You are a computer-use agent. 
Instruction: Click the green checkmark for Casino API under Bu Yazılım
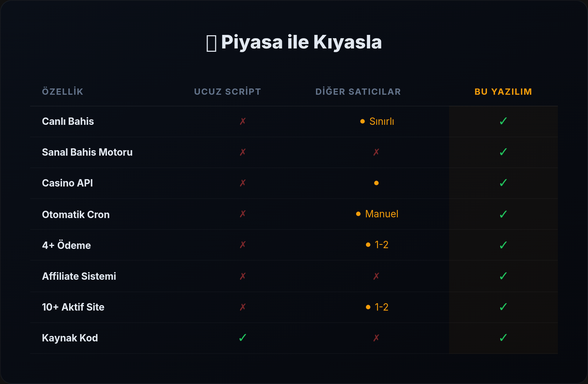click(503, 183)
